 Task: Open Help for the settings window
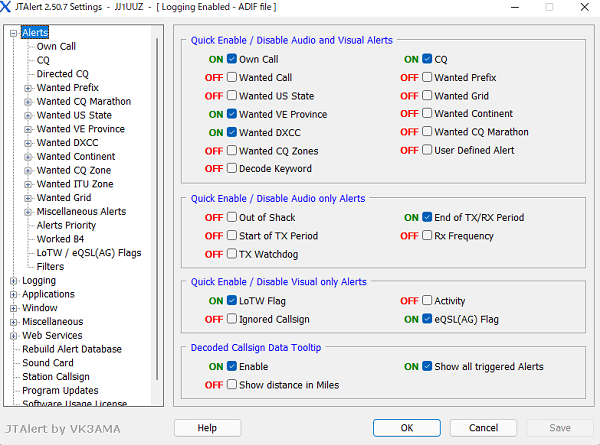207,428
